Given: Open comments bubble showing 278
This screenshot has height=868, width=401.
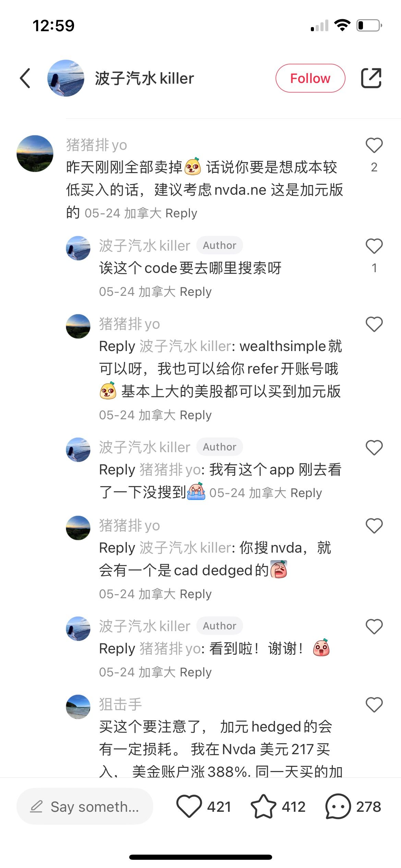Looking at the screenshot, I should coord(338,806).
